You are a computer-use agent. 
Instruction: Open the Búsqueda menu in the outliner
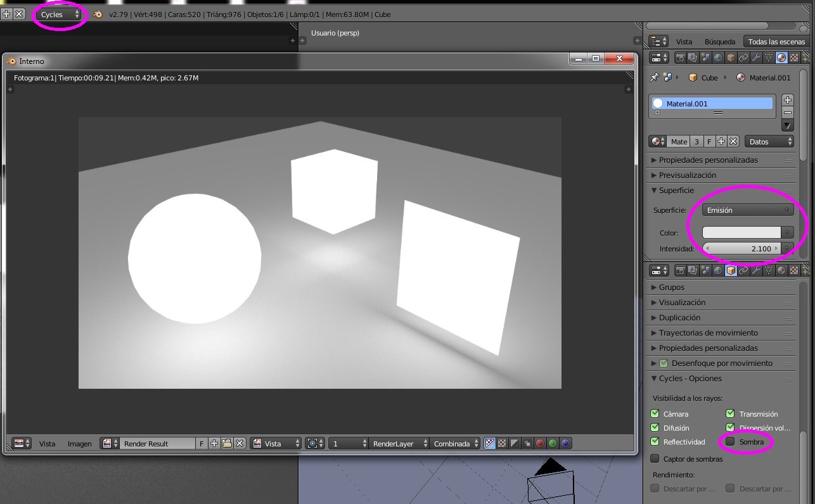point(720,42)
